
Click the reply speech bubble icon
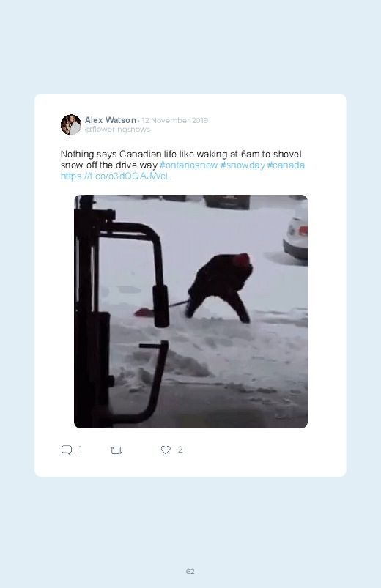tap(67, 450)
